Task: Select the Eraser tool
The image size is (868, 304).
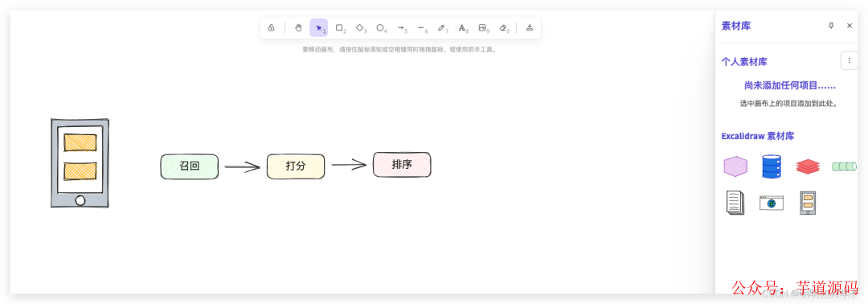Action: click(503, 27)
